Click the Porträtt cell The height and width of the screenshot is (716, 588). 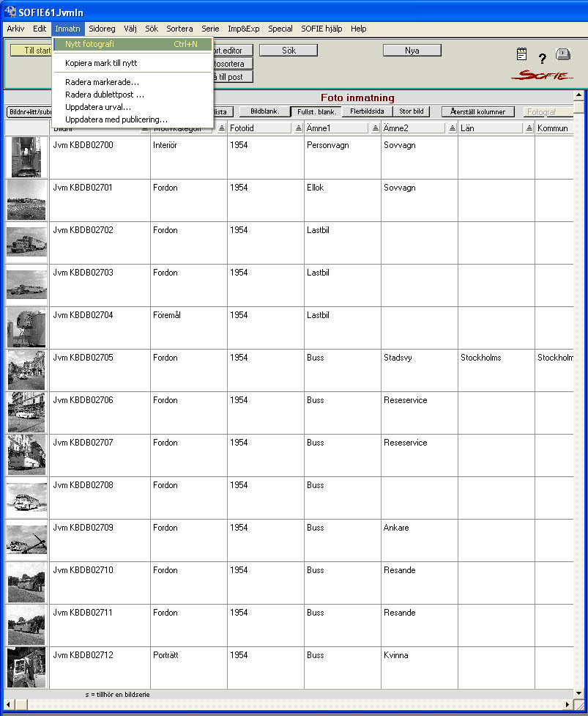[189, 668]
